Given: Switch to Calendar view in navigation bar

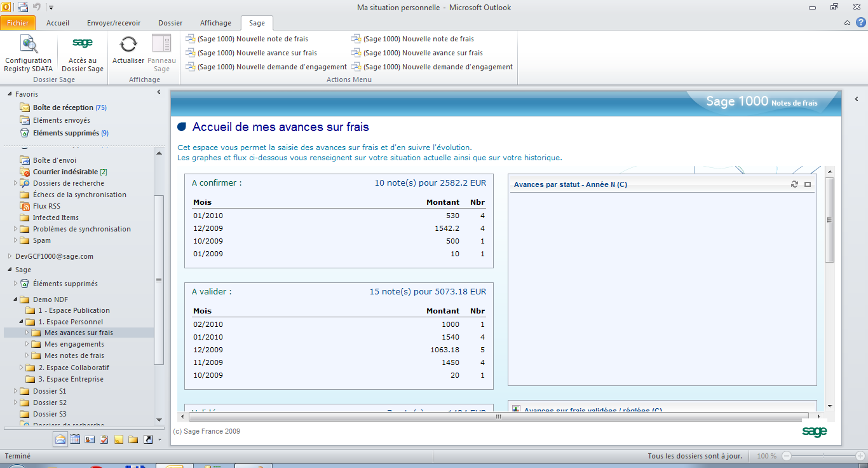Looking at the screenshot, I should (x=75, y=439).
